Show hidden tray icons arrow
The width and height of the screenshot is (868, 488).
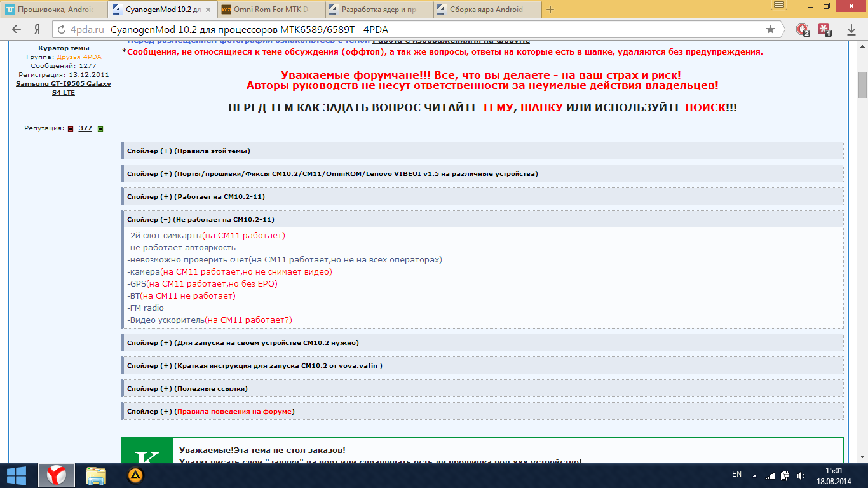(x=754, y=475)
